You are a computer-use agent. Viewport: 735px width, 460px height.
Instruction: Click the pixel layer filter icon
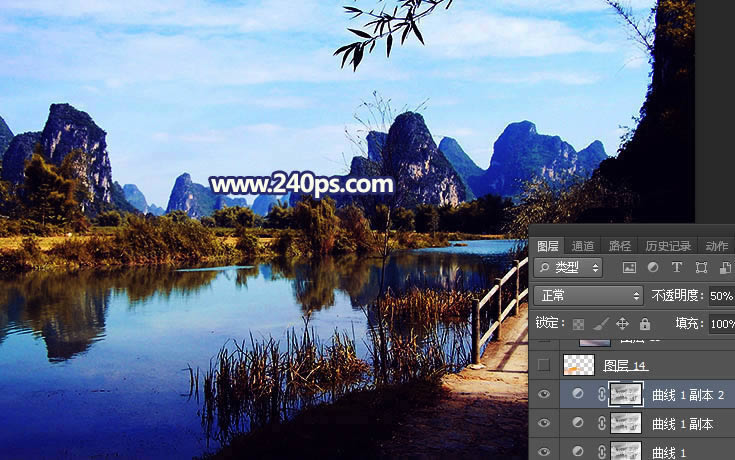point(629,268)
